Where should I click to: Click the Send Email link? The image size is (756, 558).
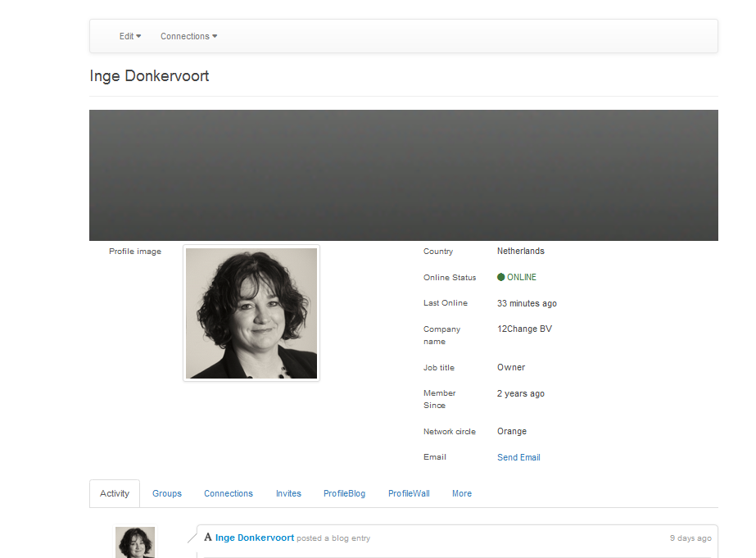518,457
